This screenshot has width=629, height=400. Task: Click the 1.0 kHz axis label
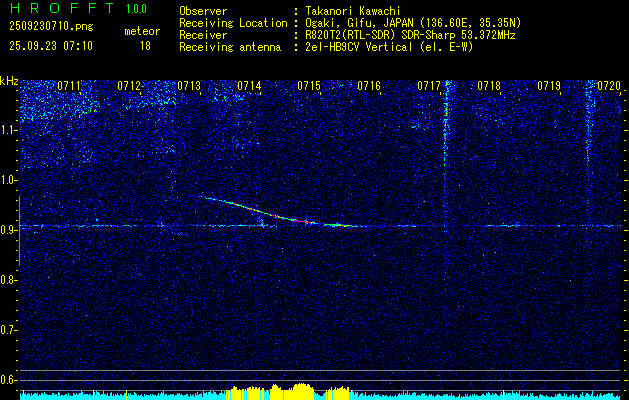(x=9, y=180)
